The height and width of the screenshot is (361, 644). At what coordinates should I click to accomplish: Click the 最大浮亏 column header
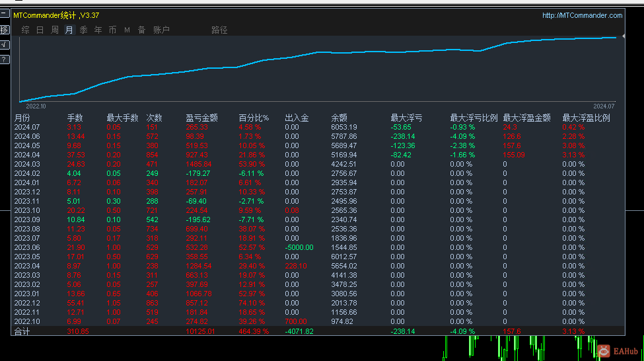click(x=407, y=118)
